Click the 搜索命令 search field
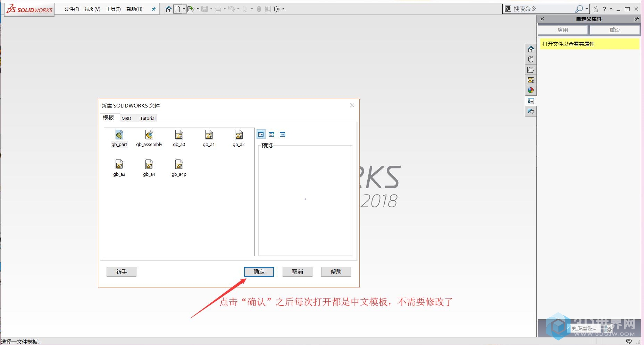Screen dimensions: 644x345 click(x=543, y=9)
